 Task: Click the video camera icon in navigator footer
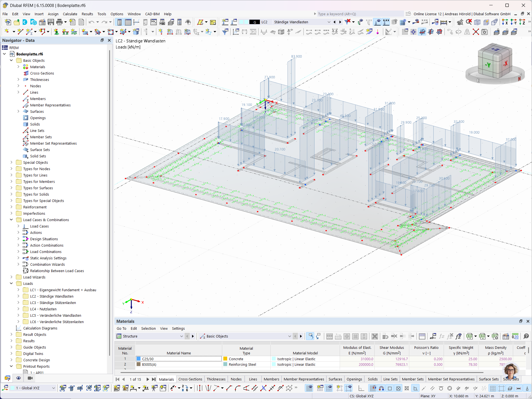[x=30, y=378]
